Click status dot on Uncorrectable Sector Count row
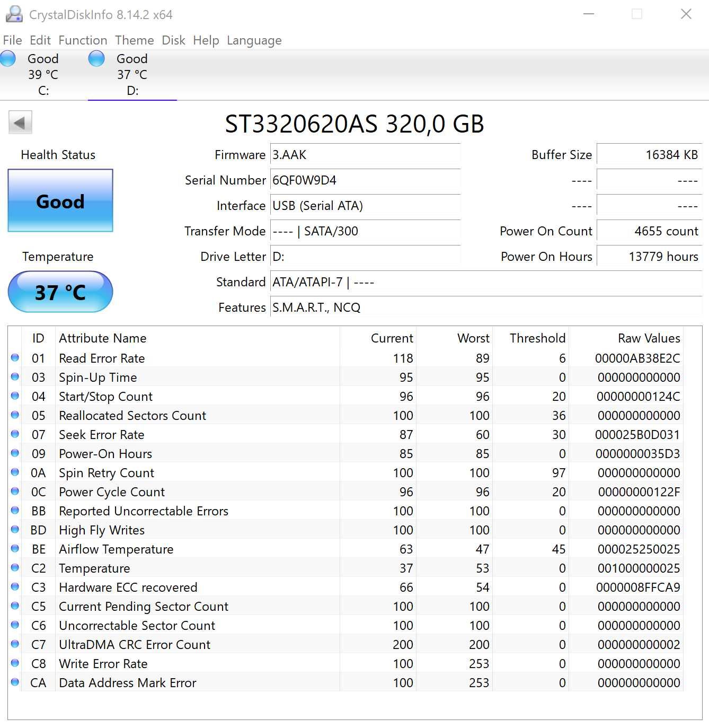 click(x=15, y=625)
